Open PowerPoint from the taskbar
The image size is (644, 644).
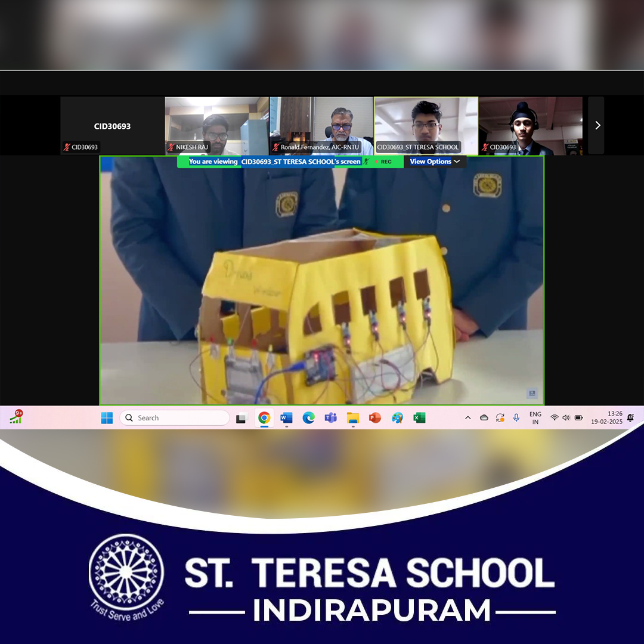pyautogui.click(x=374, y=418)
